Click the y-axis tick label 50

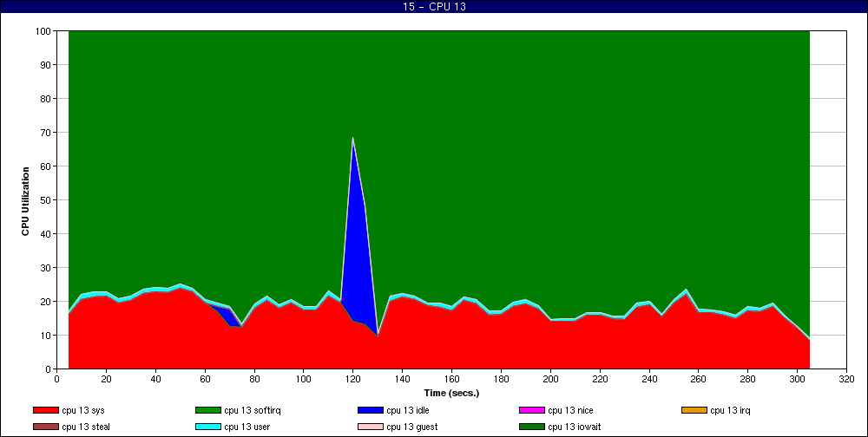[x=46, y=200]
